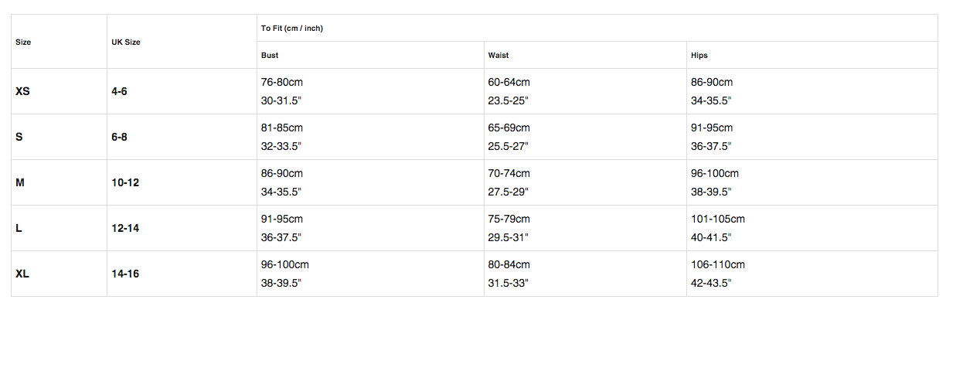Click the Bust column header
The width and height of the screenshot is (980, 371).
click(x=270, y=56)
